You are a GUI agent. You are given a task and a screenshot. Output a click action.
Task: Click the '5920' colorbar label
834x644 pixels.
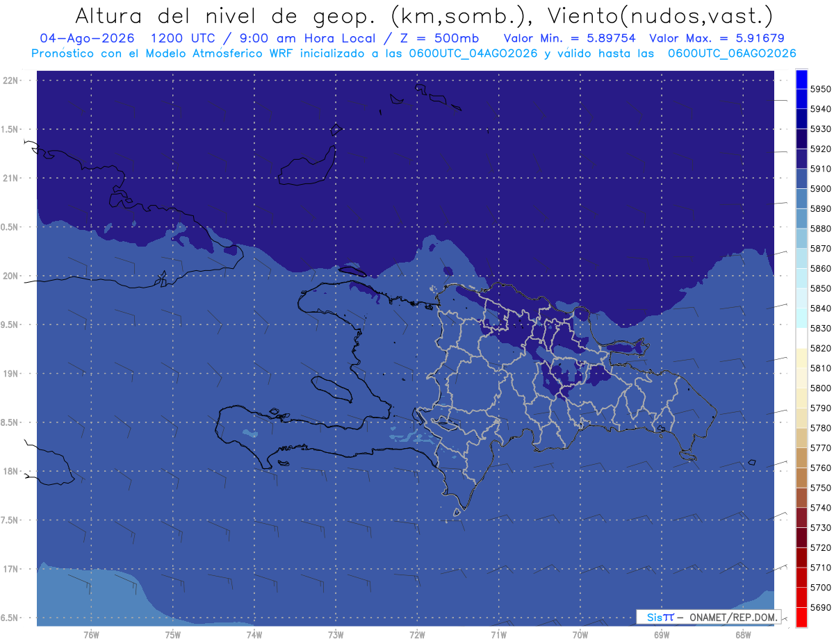pos(820,149)
